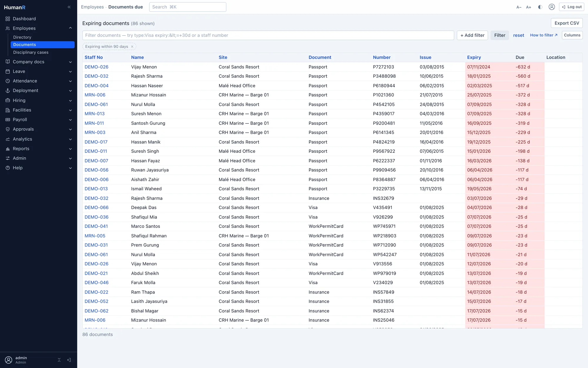Click the Hiring briefcase icon
588x368 pixels.
tap(8, 100)
